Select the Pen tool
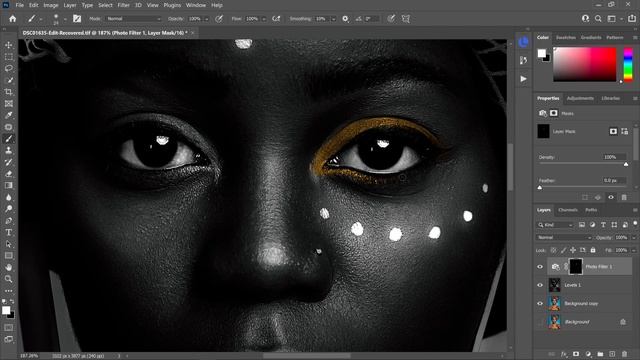640x360 pixels. tap(9, 221)
